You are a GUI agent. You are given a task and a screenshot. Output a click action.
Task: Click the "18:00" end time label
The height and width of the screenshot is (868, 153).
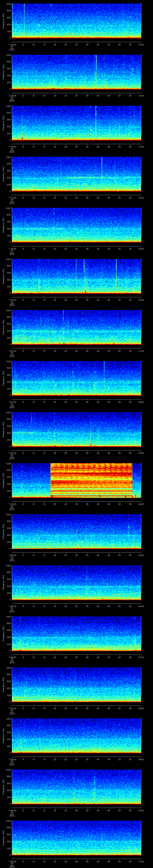pos(141,198)
